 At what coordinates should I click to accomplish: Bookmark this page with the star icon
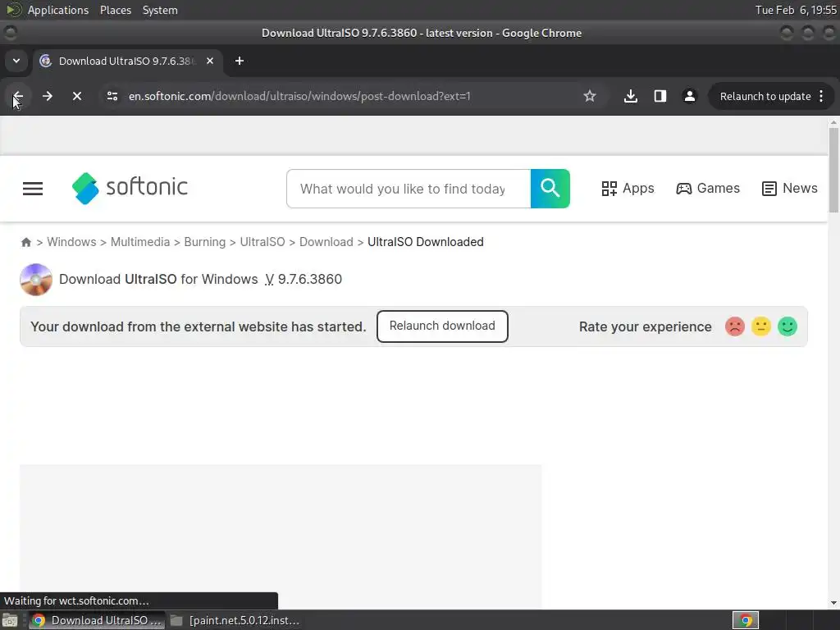coord(590,97)
